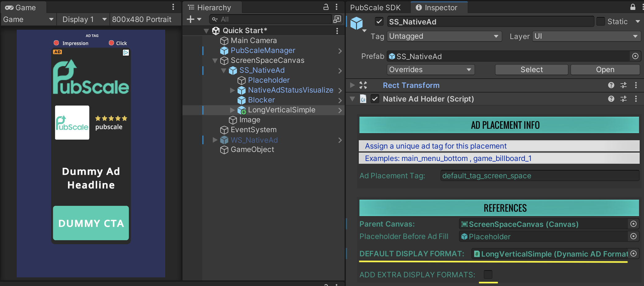The width and height of the screenshot is (644, 286).
Task: Switch to the PubScale SDK tab
Action: coord(375,7)
